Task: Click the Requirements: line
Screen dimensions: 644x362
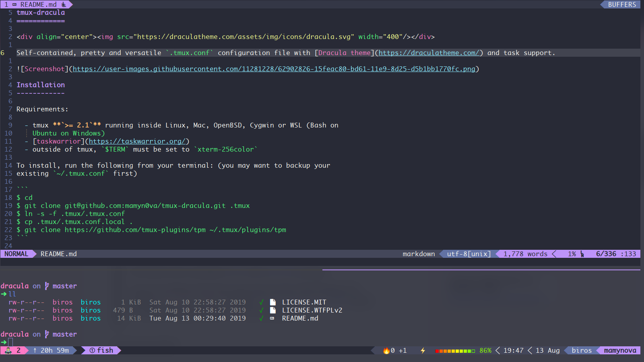Action: 42,109
